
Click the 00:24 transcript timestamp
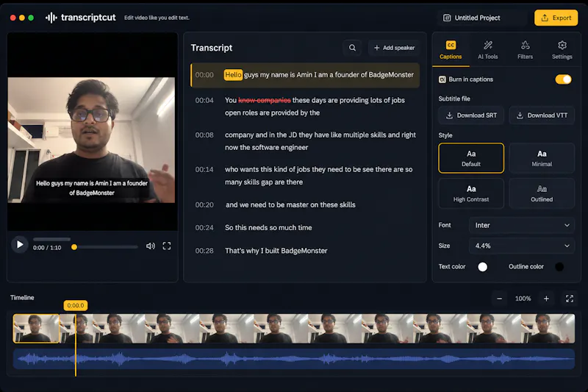point(204,228)
